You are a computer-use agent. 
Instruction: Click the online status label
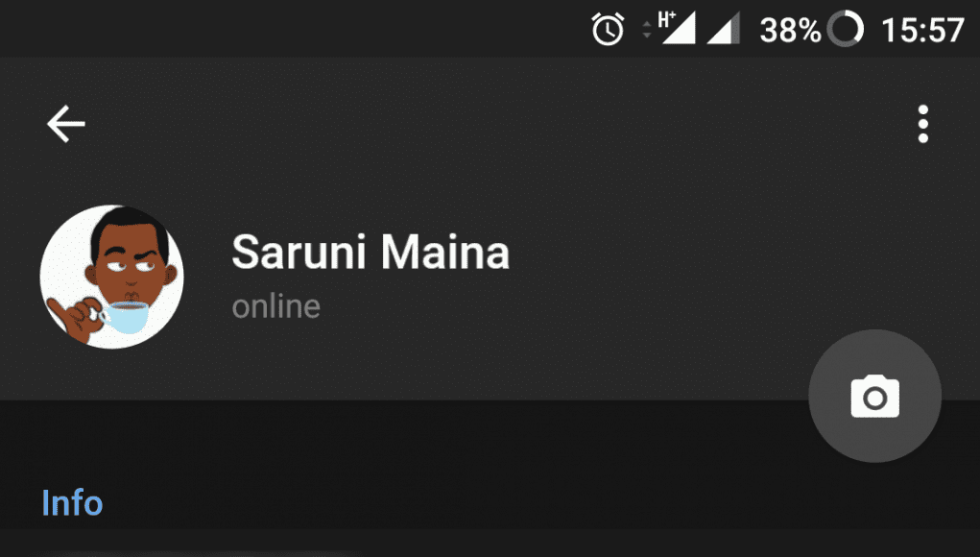[275, 306]
